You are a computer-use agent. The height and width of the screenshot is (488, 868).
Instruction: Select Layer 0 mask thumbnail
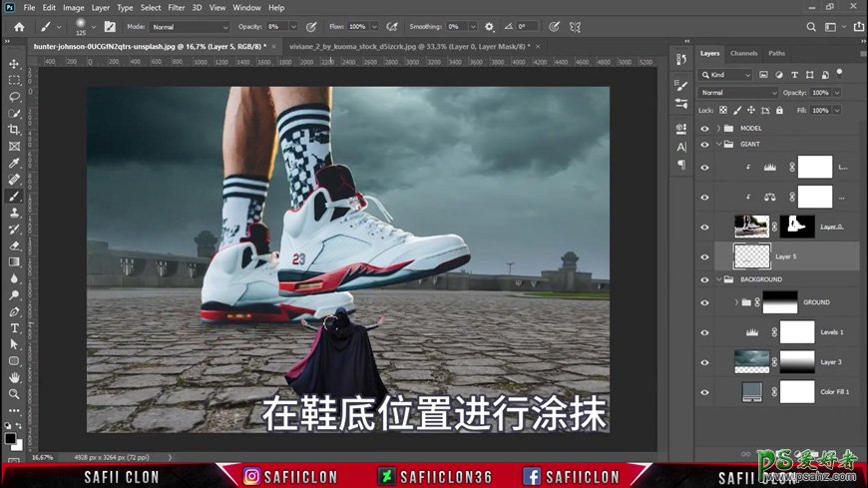797,227
